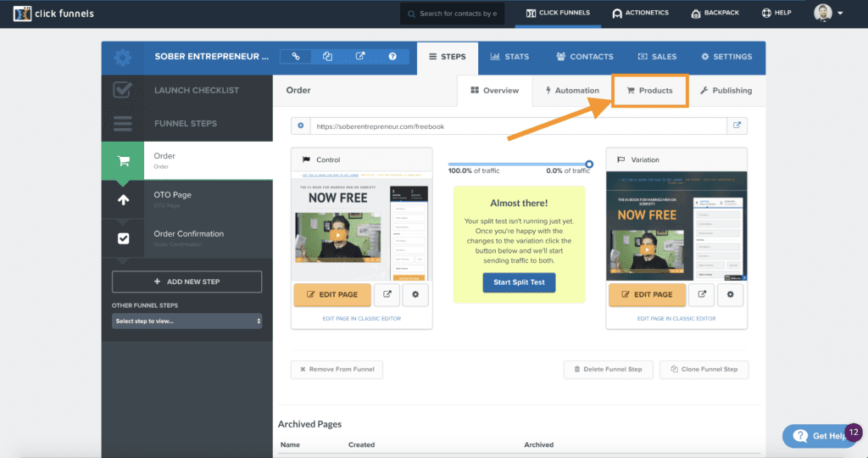Select the OTO Page funnel step

[187, 200]
